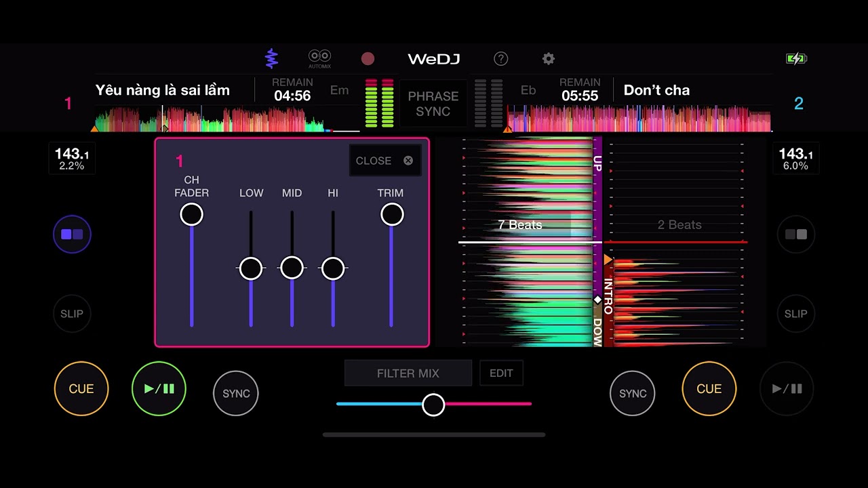Click the HI EQ knob
The image size is (868, 488).
point(333,268)
